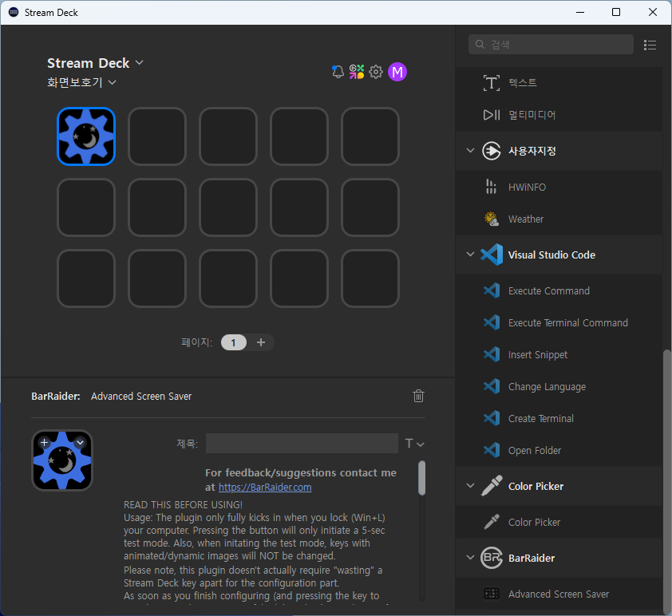Click the plus badge on key image preview
Image resolution: width=672 pixels, height=616 pixels.
pyautogui.click(x=45, y=442)
